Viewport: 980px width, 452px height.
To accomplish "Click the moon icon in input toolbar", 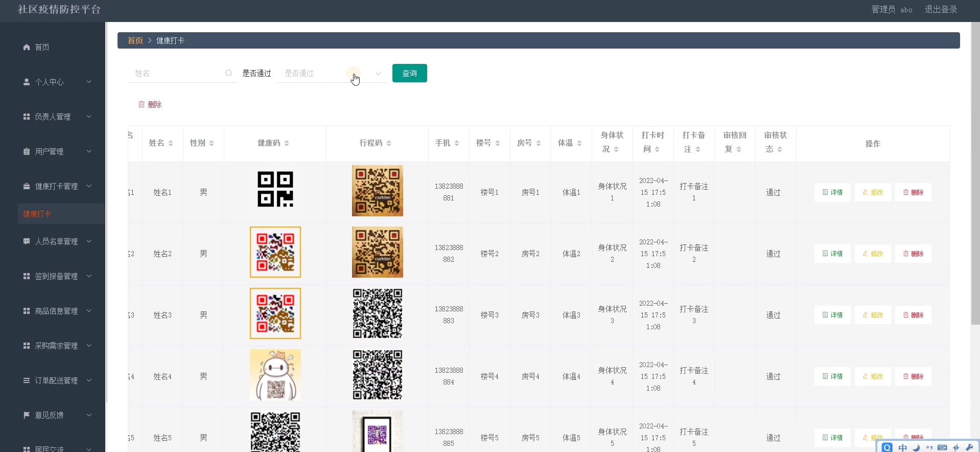I will click(x=916, y=447).
